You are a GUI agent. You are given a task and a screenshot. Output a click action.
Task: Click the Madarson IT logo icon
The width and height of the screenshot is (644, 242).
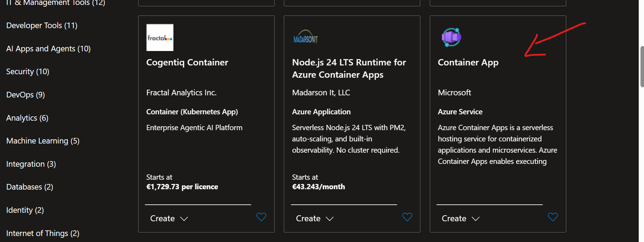pos(305,37)
